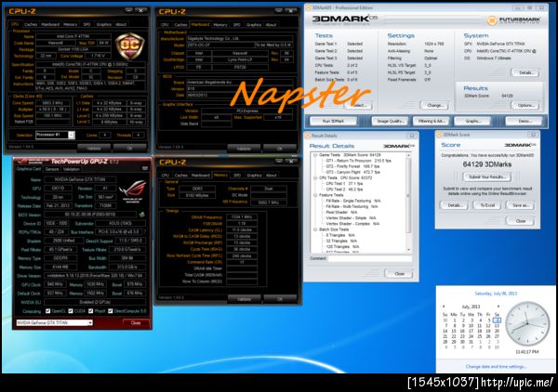Click the Demo button in 3DMark05
558x392 pixels.
(525, 121)
